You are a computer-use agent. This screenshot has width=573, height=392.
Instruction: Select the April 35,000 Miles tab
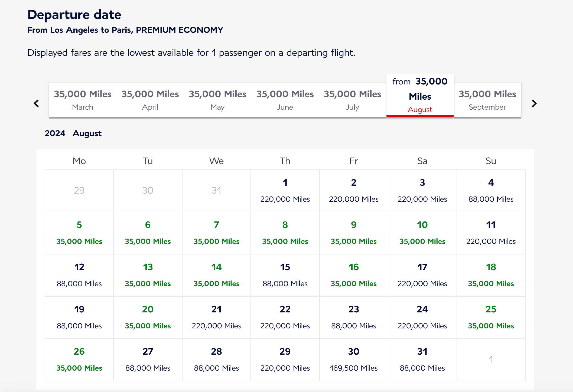coord(150,100)
